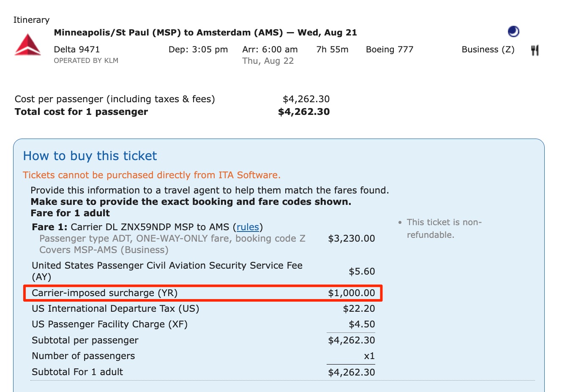
Task: Select the Minneapolis/St Paul to Amsterdam heading
Action: (205, 32)
